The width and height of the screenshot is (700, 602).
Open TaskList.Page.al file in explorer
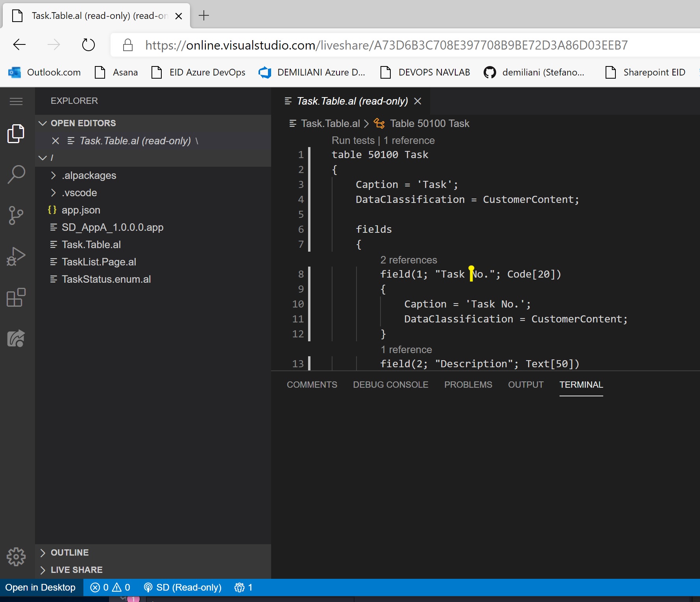pos(99,262)
